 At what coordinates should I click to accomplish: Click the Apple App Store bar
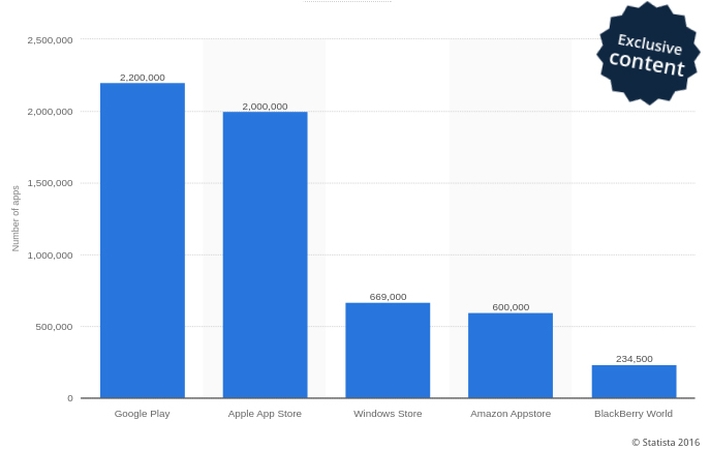point(265,255)
